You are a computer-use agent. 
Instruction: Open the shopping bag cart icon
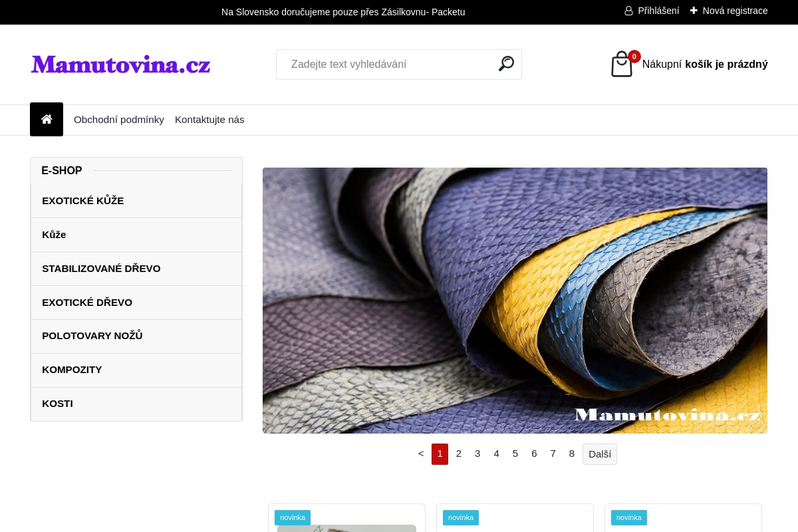coord(622,65)
